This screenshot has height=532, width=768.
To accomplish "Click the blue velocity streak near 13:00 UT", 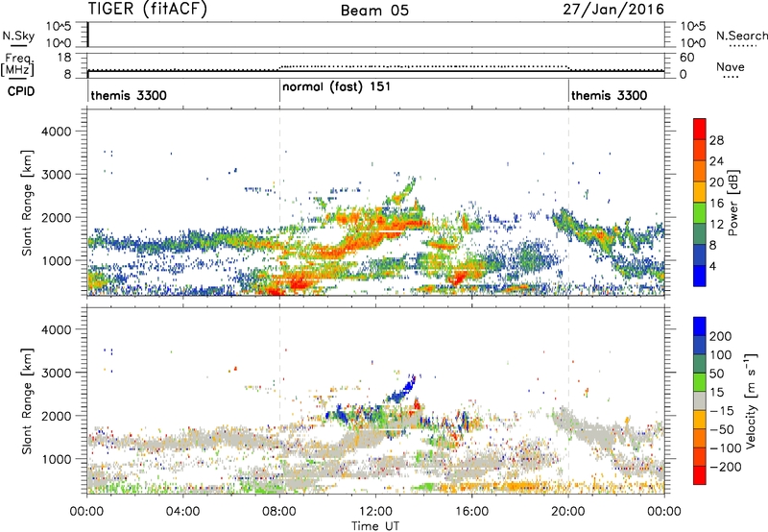I will coord(402,390).
